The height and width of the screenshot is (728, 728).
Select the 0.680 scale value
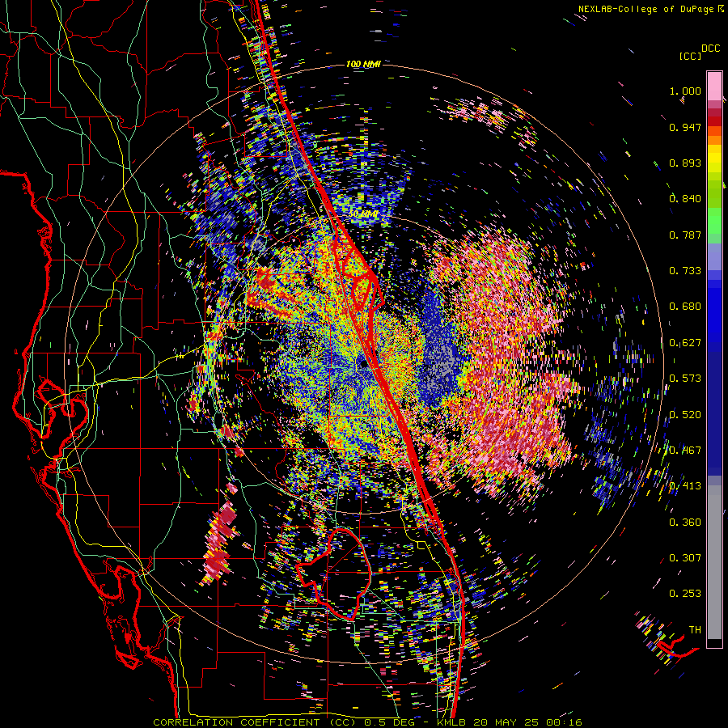pos(685,307)
